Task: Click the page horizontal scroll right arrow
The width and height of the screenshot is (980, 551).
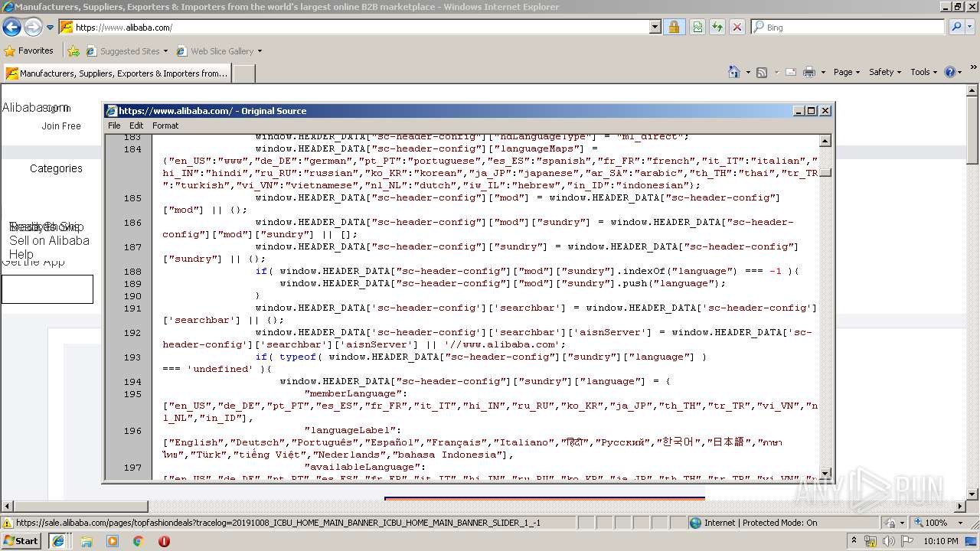Action: (961, 507)
